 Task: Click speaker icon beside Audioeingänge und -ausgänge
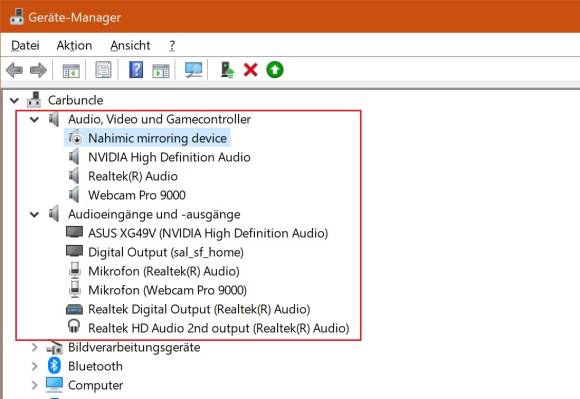54,214
